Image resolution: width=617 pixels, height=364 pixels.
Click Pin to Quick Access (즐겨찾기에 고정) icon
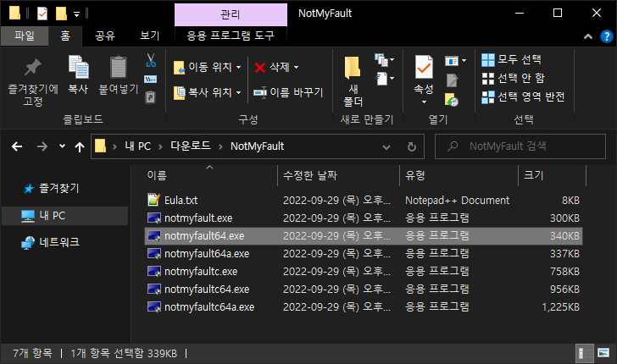[x=33, y=68]
